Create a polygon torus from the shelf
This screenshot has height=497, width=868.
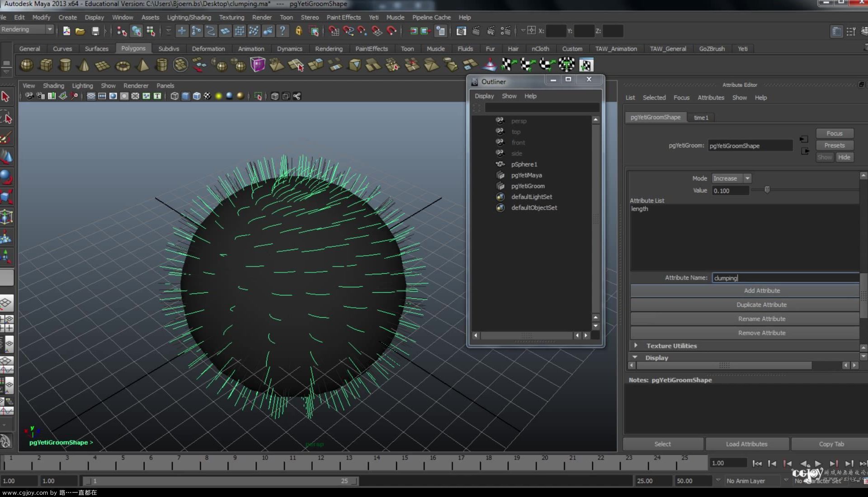[x=123, y=65]
